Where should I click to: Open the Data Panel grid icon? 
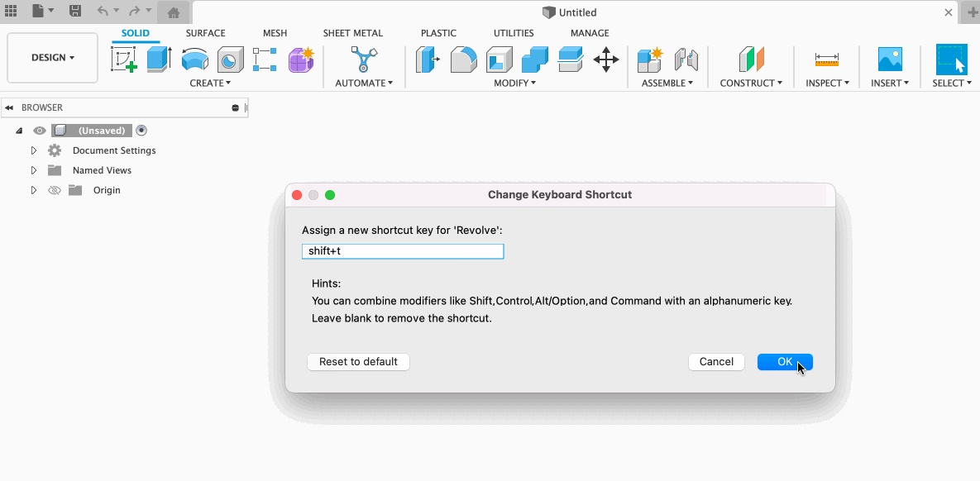(x=12, y=12)
